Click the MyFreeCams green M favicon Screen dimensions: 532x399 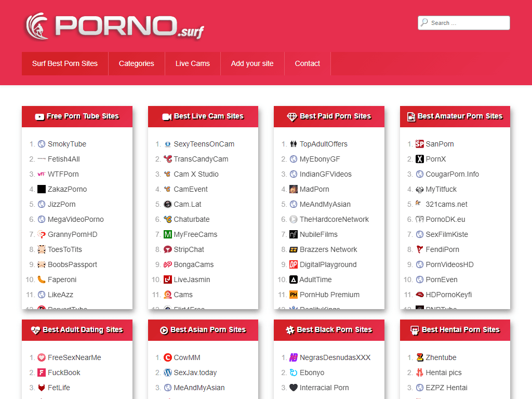tap(168, 234)
